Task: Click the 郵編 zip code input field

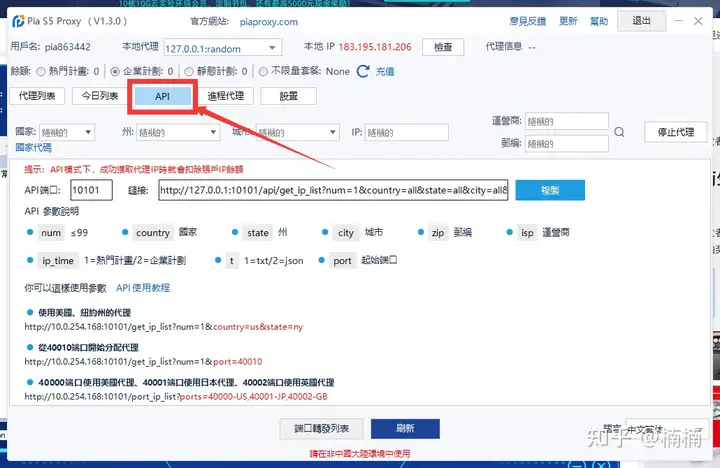Action: [x=567, y=144]
